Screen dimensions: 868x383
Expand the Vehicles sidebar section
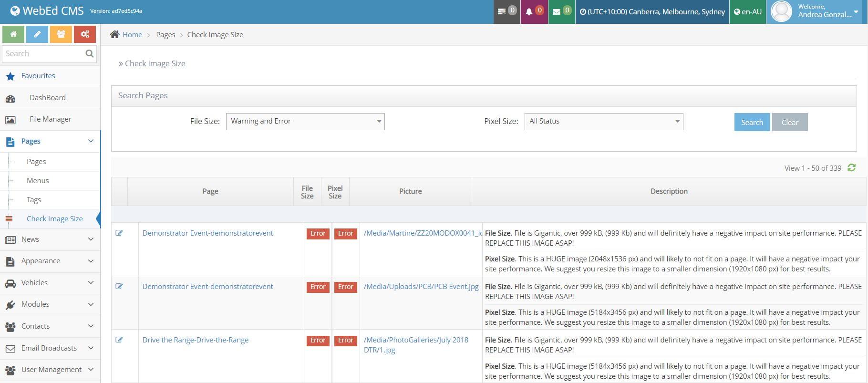[x=50, y=283]
